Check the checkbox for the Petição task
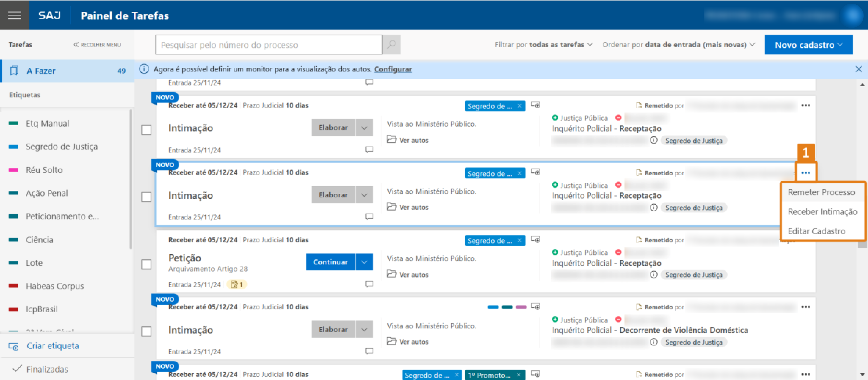This screenshot has width=868, height=380. click(146, 265)
